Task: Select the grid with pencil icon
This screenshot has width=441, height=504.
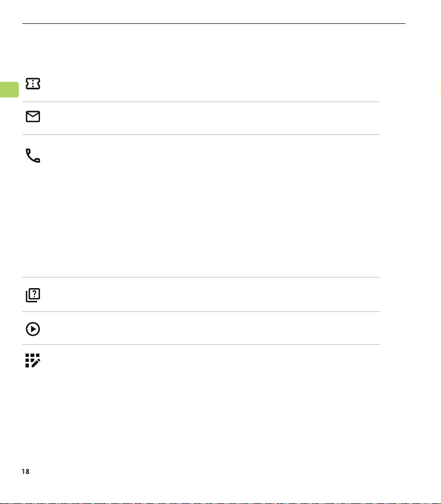Action: click(33, 360)
